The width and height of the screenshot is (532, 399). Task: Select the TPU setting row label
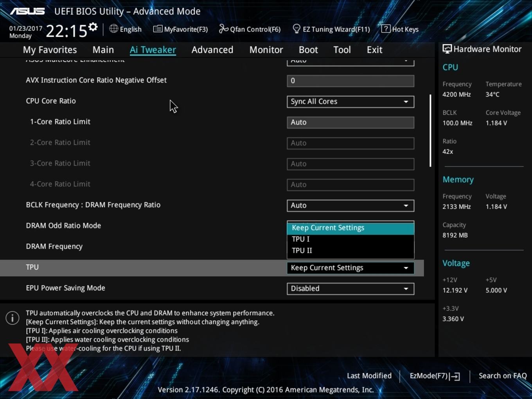(x=32, y=267)
